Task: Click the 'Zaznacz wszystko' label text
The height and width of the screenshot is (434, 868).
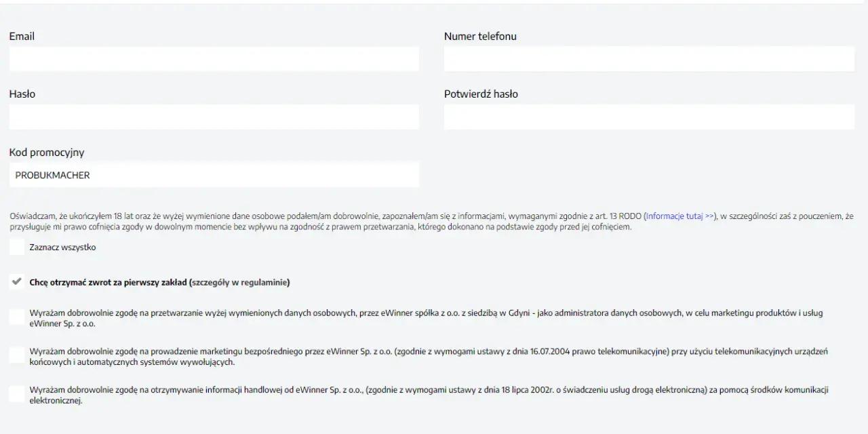Action: pyautogui.click(x=62, y=248)
